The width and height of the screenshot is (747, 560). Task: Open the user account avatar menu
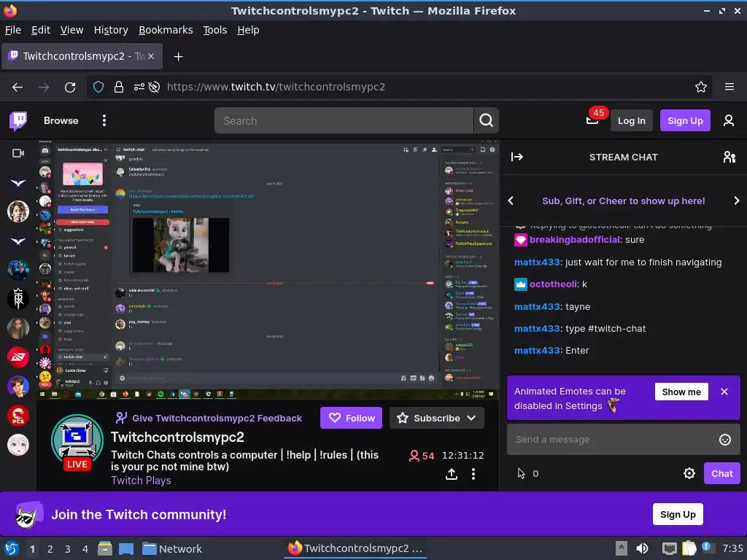tap(729, 120)
